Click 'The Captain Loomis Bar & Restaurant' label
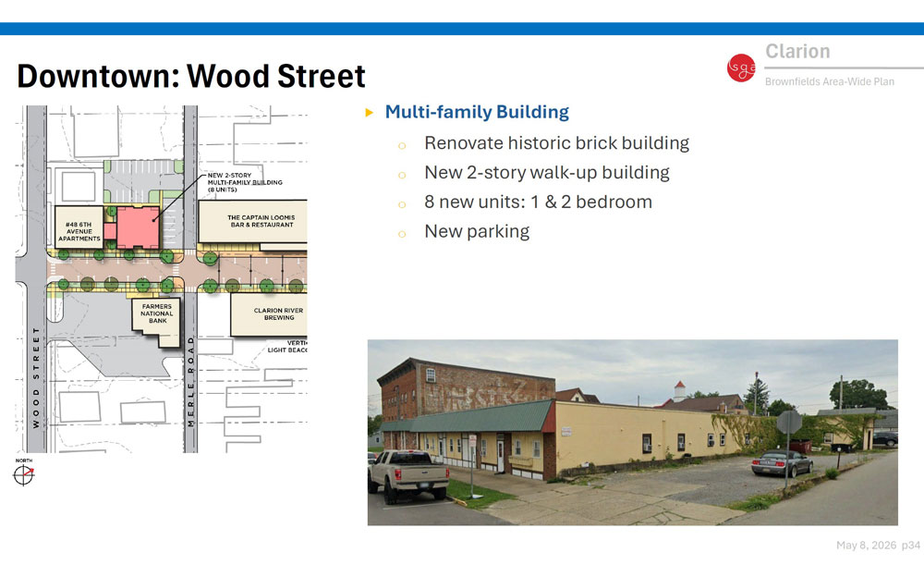The image size is (924, 577). (261, 221)
